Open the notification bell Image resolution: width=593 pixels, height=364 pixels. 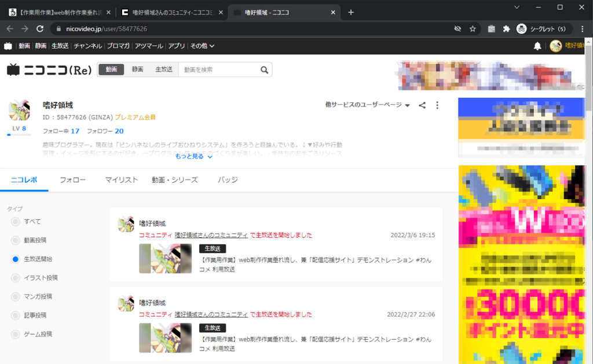(x=537, y=46)
